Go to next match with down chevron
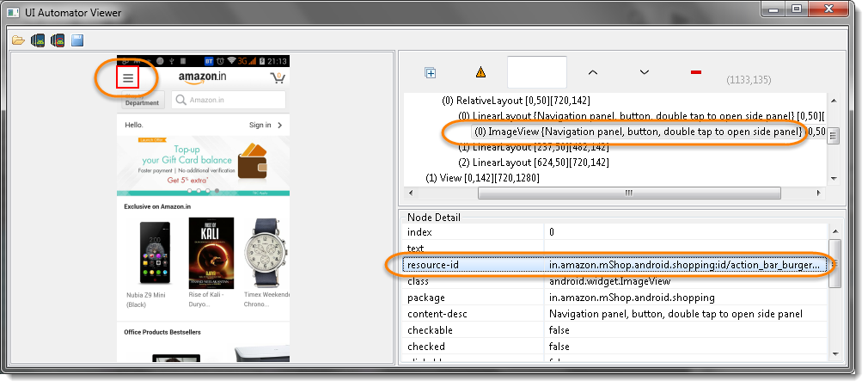 (x=645, y=72)
